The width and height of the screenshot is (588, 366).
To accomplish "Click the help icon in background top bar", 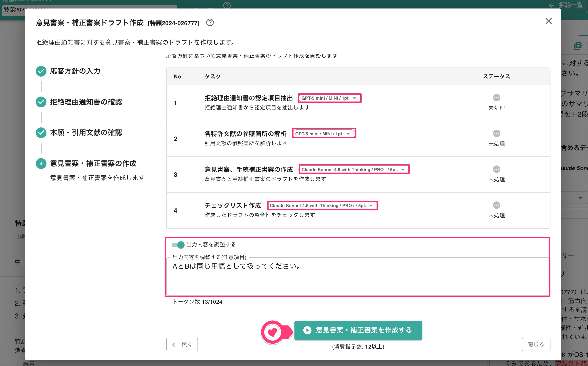I will point(227,5).
